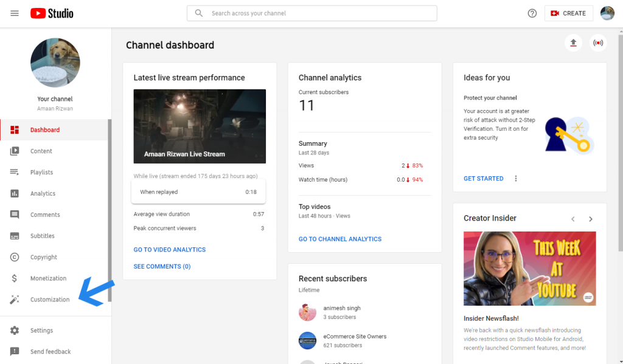The height and width of the screenshot is (364, 623).
Task: Click animesh singh's subscriber avatar
Action: pyautogui.click(x=307, y=312)
